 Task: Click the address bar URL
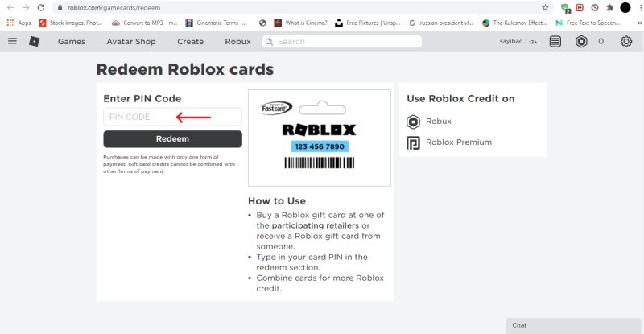click(x=114, y=8)
